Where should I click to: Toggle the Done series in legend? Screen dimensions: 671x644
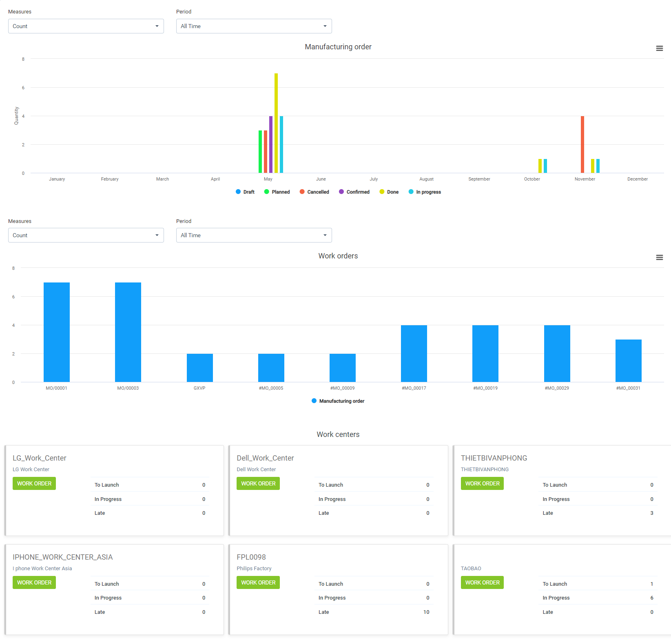pyautogui.click(x=389, y=192)
